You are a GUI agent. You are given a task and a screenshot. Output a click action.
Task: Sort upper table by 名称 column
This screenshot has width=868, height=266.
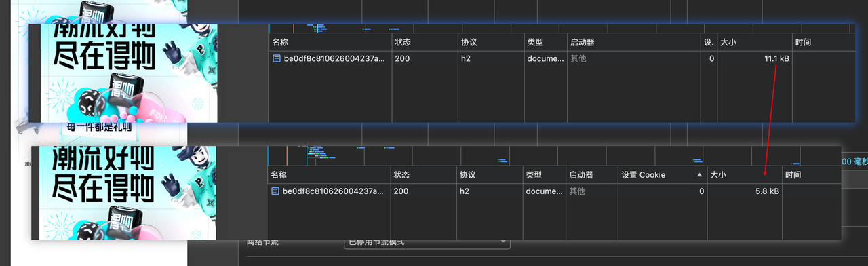click(330, 42)
